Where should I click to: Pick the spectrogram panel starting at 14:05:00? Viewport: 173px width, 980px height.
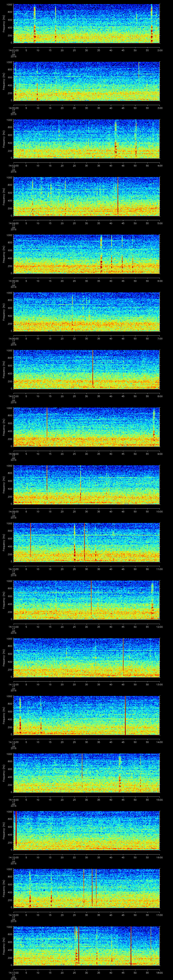(x=86, y=254)
